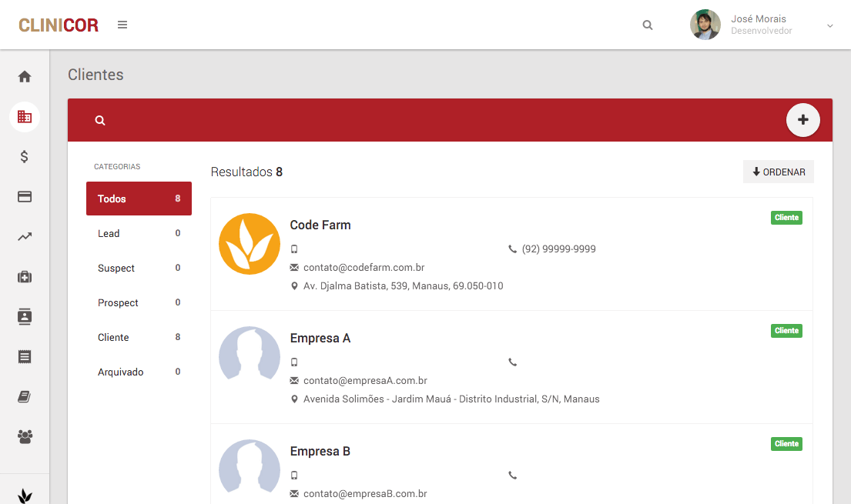Open the Code Farm client name
This screenshot has height=504, width=851.
(320, 225)
